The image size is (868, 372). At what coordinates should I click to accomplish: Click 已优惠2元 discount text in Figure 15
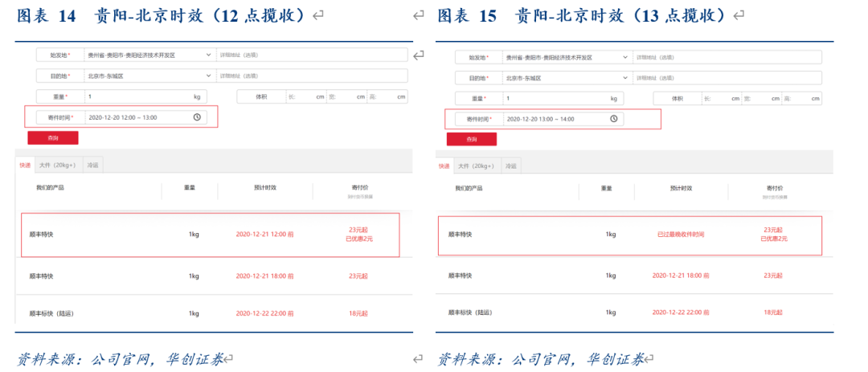tap(774, 239)
